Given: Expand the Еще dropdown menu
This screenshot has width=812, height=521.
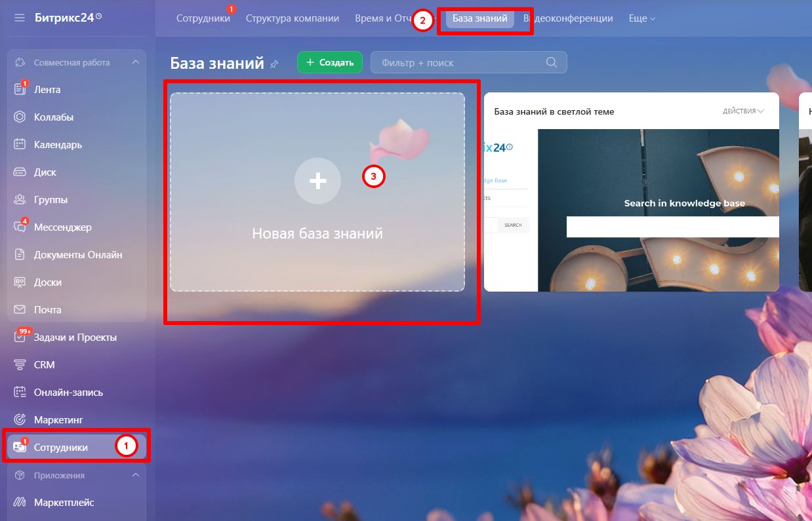Looking at the screenshot, I should pos(640,18).
